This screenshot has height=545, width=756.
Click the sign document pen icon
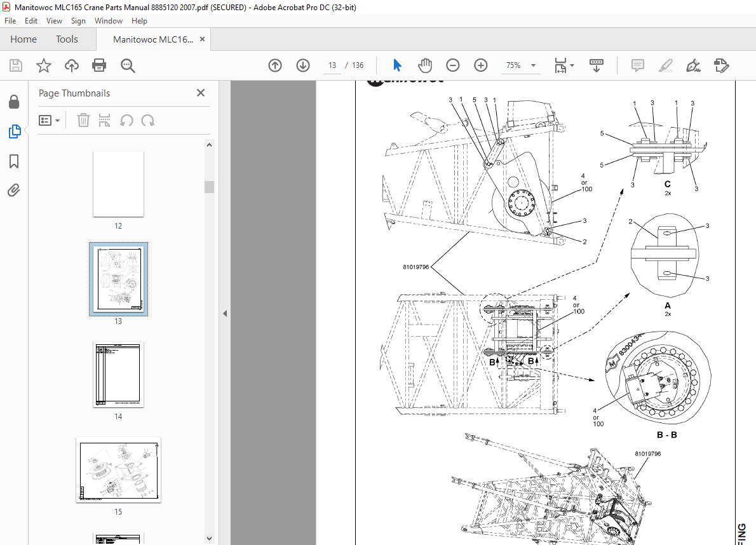tap(693, 65)
